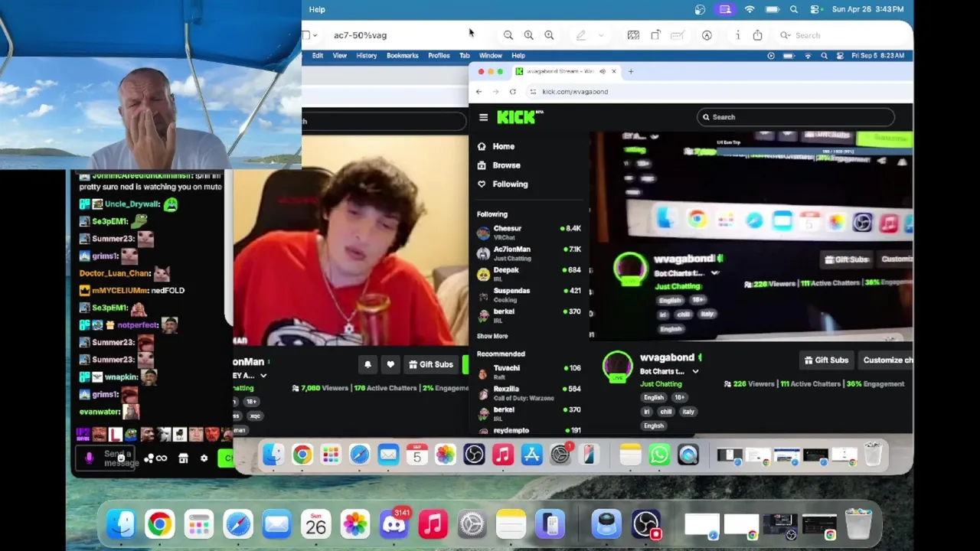Viewport: 980px width, 551px height.
Task: Open Ac7ionMan channel in Following list
Action: pos(528,253)
